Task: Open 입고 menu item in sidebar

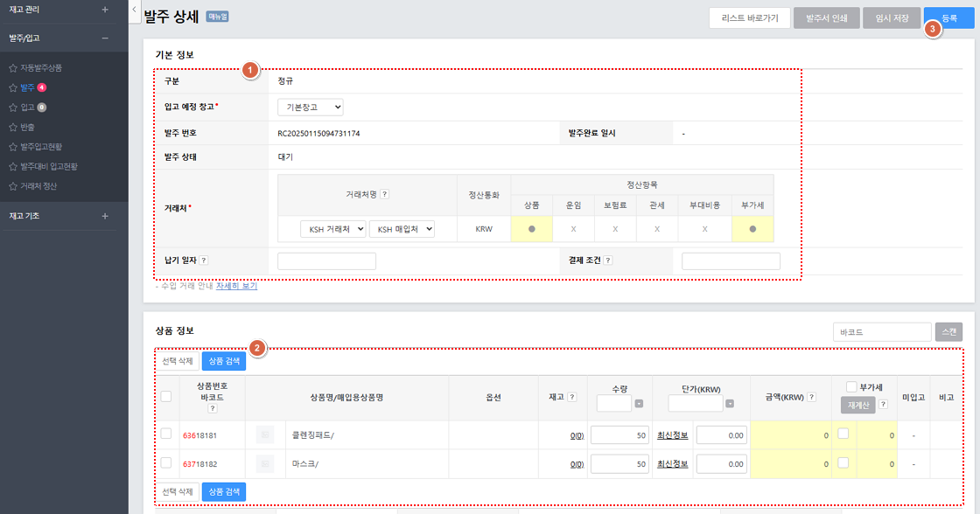Action: (27, 108)
